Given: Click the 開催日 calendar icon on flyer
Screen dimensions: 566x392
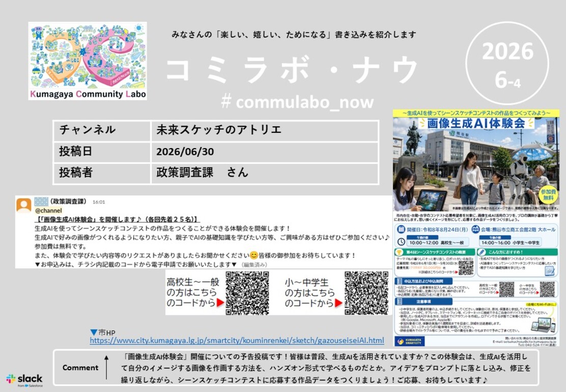Looking at the screenshot, I should [x=401, y=229].
